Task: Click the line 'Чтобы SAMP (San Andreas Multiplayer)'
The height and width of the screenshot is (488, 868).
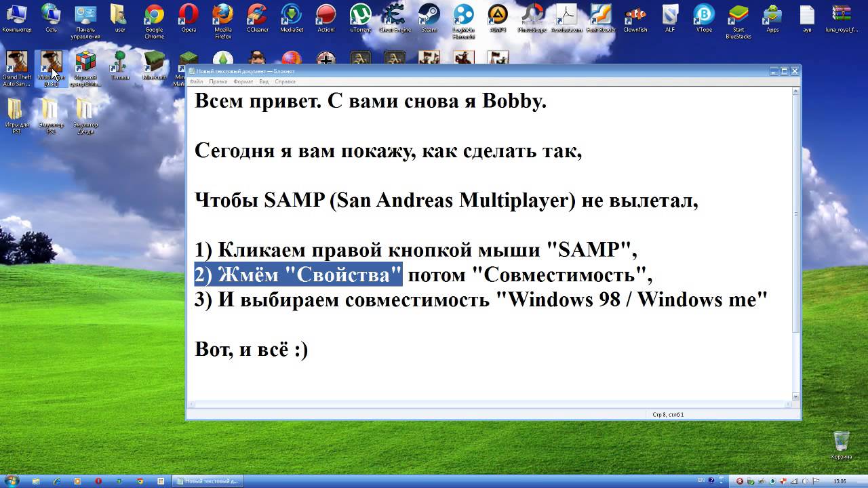Action: [446, 200]
